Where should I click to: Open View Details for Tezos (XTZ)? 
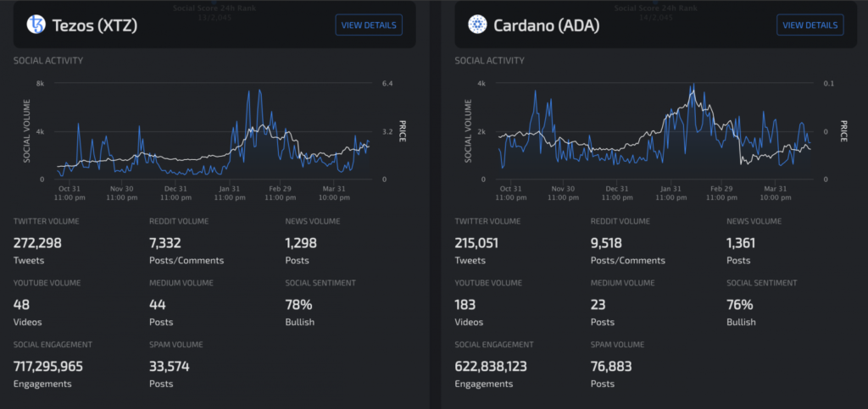(x=369, y=25)
